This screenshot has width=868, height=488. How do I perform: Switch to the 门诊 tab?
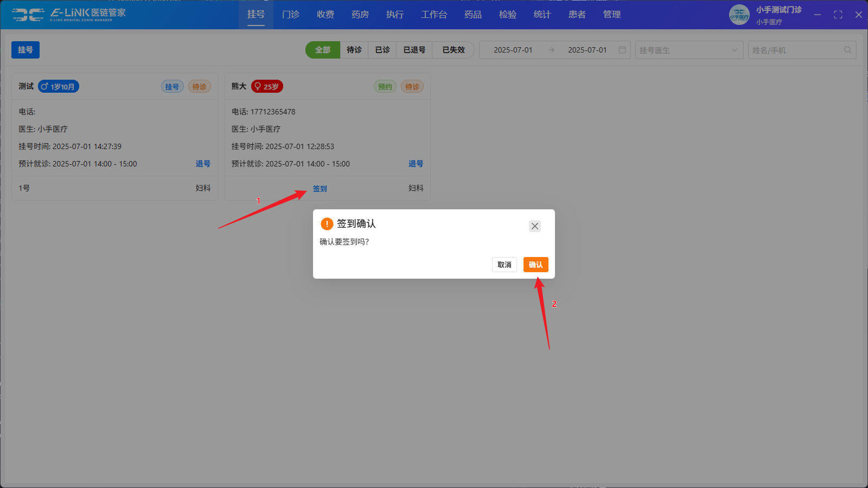pos(291,15)
